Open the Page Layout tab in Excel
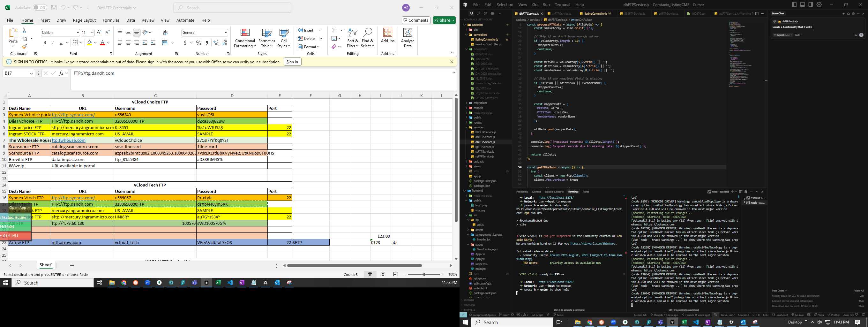 84,20
